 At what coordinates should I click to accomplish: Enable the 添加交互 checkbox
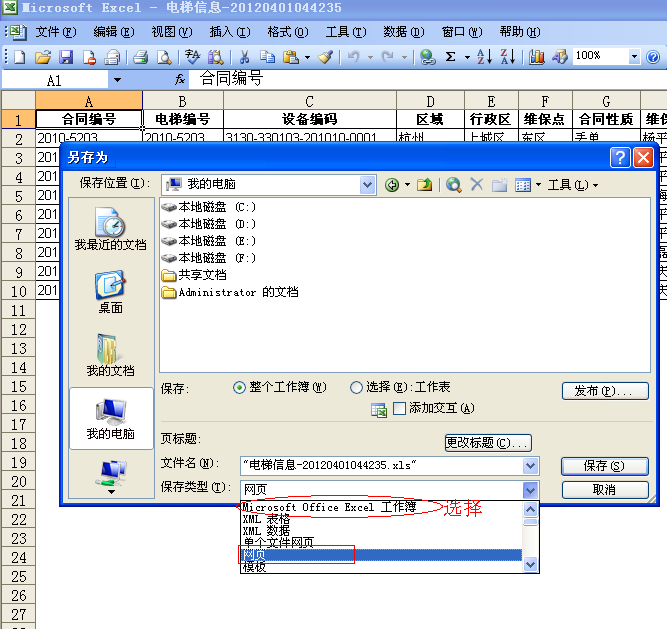[399, 408]
